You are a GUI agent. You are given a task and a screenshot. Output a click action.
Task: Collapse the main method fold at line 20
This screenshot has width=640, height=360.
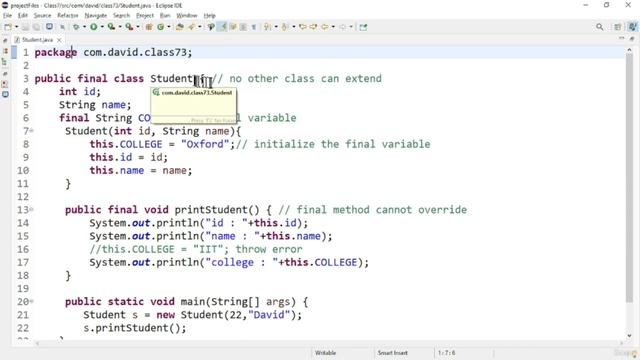tap(31, 302)
